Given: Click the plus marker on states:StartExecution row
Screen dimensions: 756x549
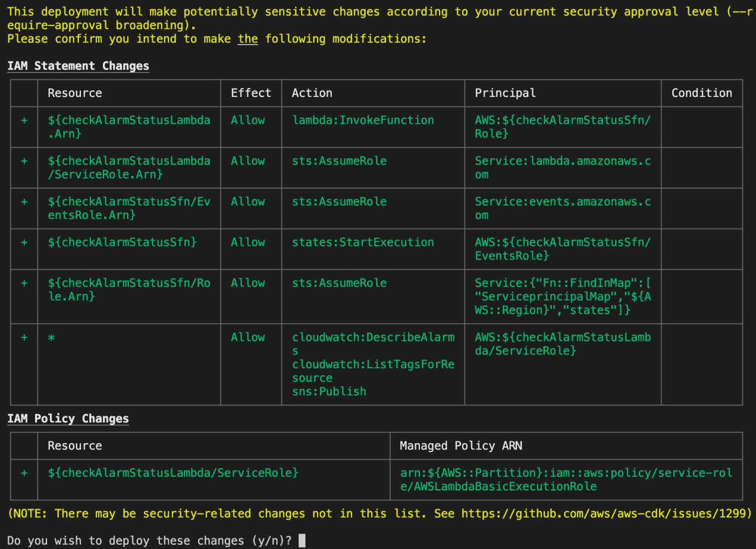Looking at the screenshot, I should (x=24, y=242).
